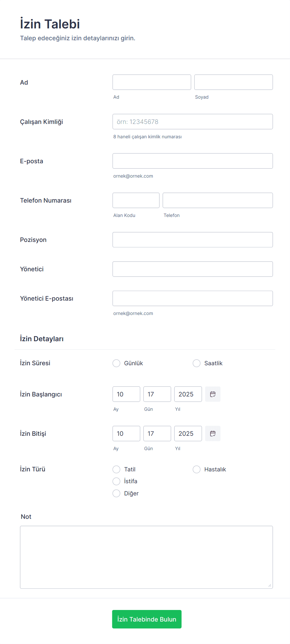Choose Tatil as leave type

click(x=116, y=469)
